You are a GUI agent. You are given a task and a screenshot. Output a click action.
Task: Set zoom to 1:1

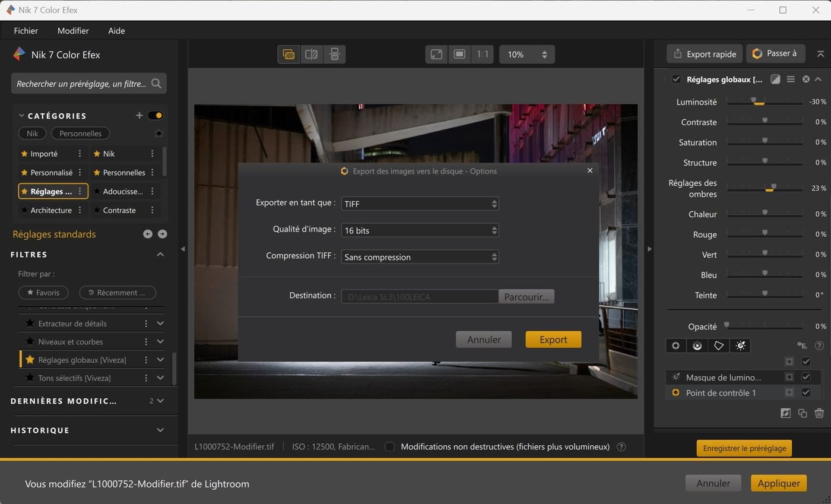pyautogui.click(x=483, y=54)
